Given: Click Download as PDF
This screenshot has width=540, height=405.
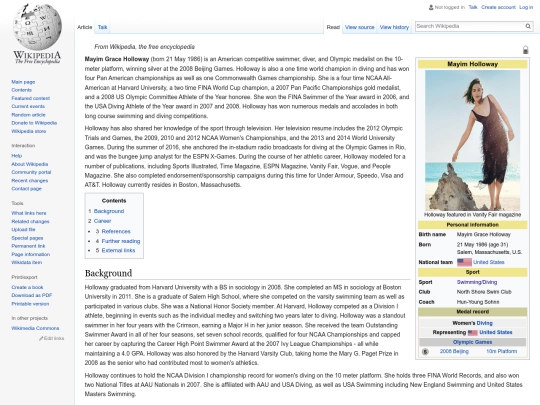Looking at the screenshot, I should [32, 295].
